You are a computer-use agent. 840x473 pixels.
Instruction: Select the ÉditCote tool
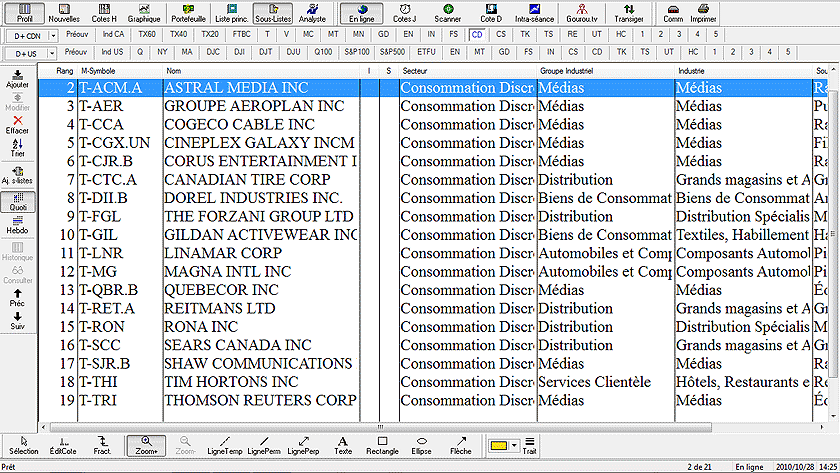click(x=63, y=446)
